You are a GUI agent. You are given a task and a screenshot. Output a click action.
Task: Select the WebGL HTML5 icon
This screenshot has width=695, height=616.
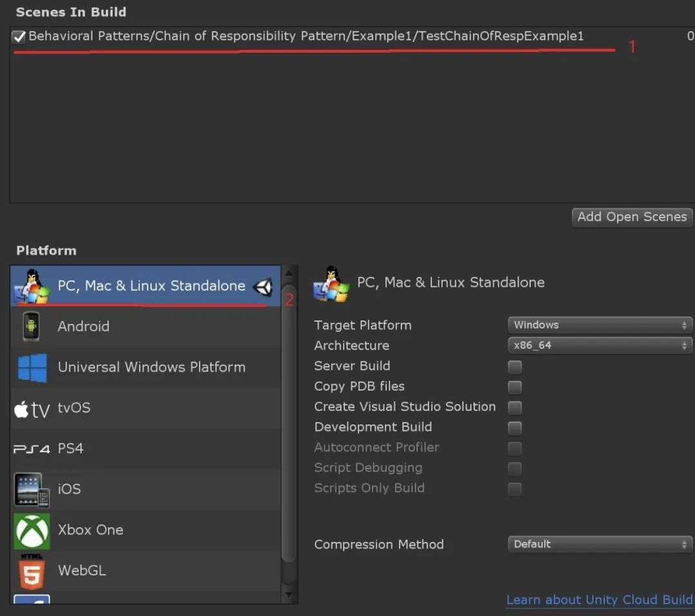[x=32, y=571]
